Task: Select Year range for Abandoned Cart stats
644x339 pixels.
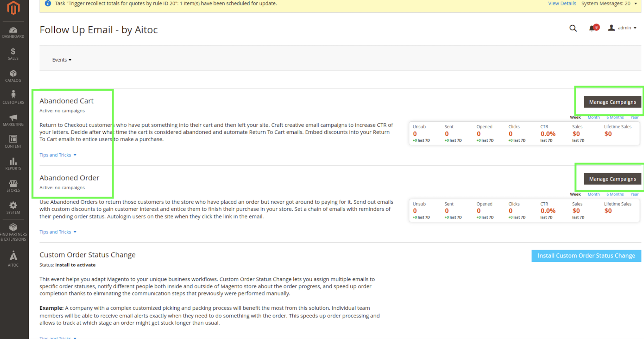Action: [634, 117]
